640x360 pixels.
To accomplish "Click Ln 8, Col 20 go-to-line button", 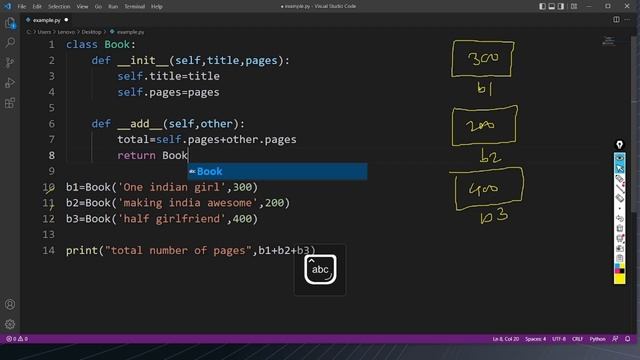I will pos(505,339).
